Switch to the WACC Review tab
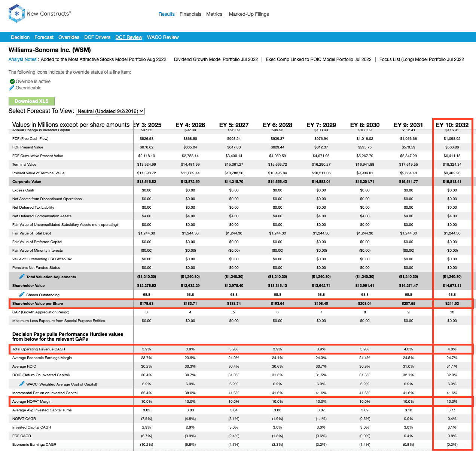This screenshot has height=451, width=476. [x=163, y=37]
